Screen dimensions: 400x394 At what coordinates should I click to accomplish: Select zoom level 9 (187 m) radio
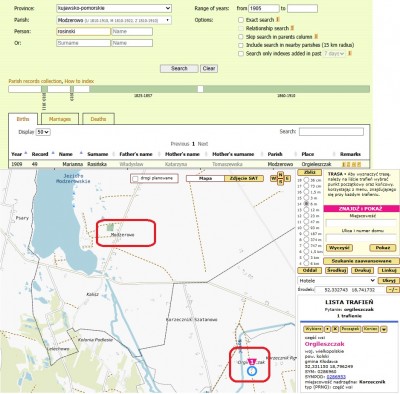(x=306, y=234)
